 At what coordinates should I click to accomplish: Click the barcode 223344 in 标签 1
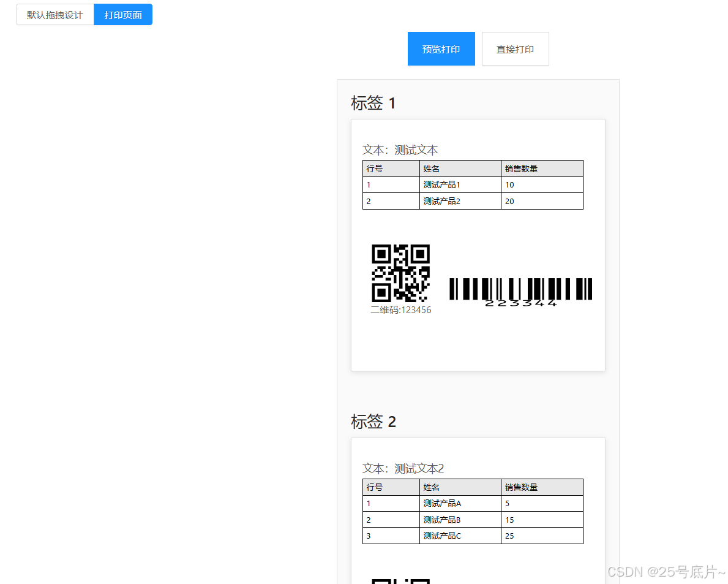coord(520,292)
